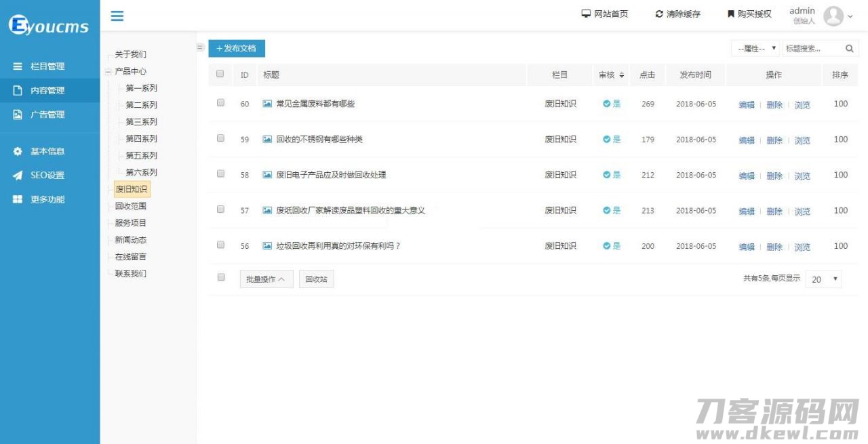Click the 发布文档 button
Screen dimensions: 868x444
pyautogui.click(x=236, y=48)
